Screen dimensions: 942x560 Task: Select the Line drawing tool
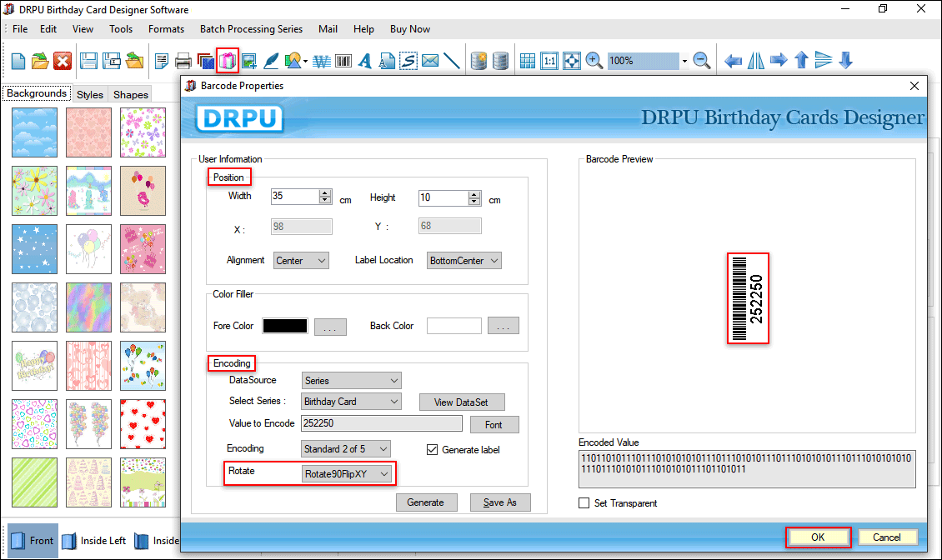tap(451, 61)
